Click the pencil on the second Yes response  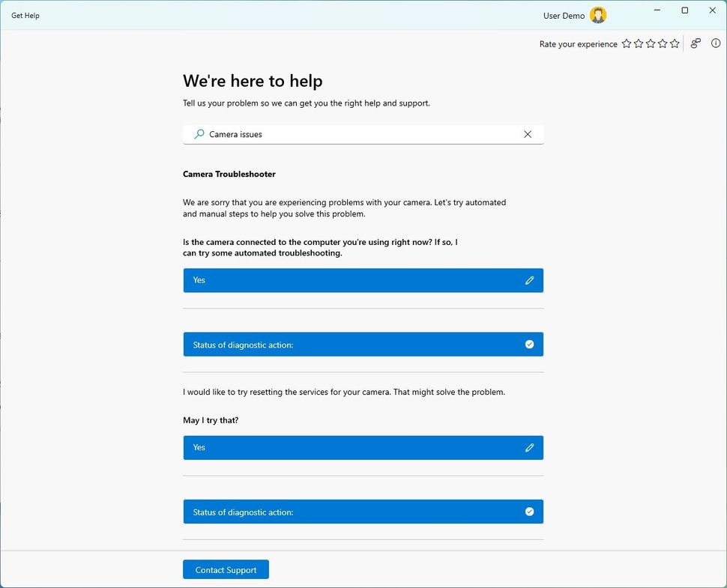coord(530,447)
